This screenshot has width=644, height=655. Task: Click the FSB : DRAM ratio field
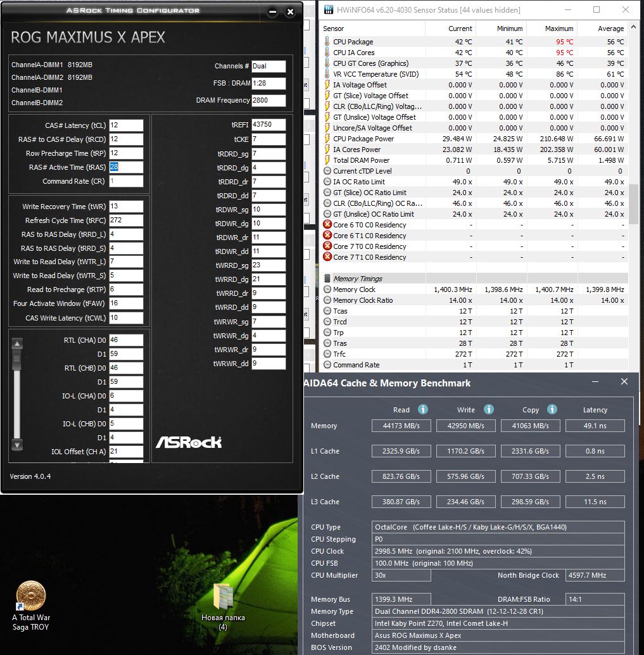(268, 83)
